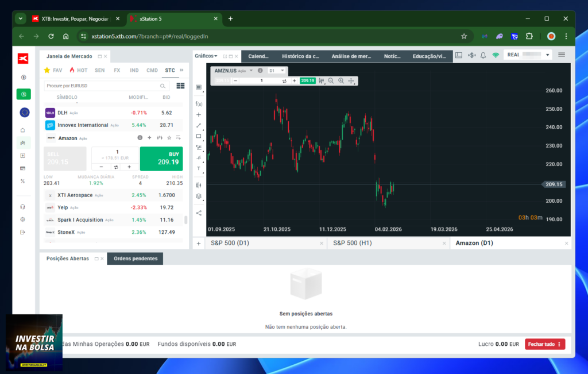Select the crosshair tool in chart toolbar
The width and height of the screenshot is (588, 374).
pos(199,115)
